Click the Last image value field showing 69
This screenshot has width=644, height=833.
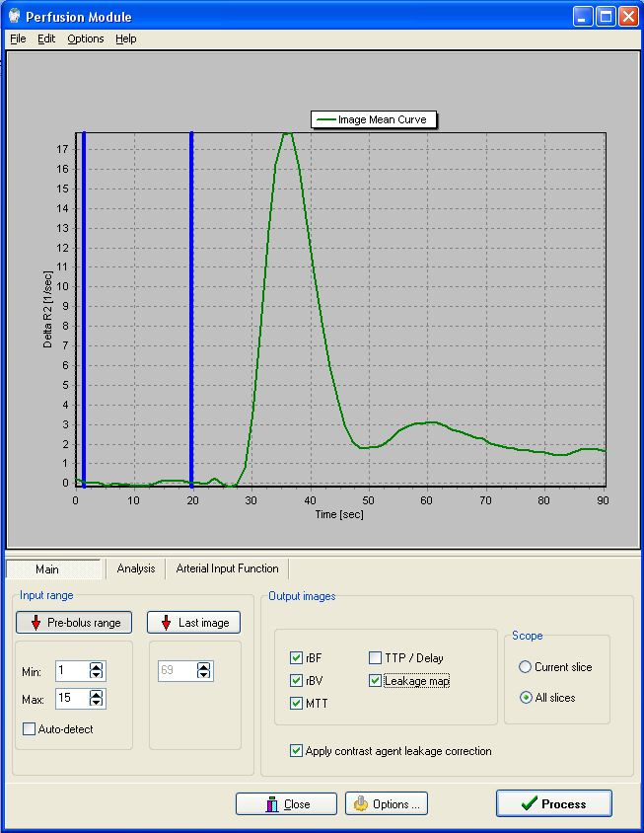point(177,671)
